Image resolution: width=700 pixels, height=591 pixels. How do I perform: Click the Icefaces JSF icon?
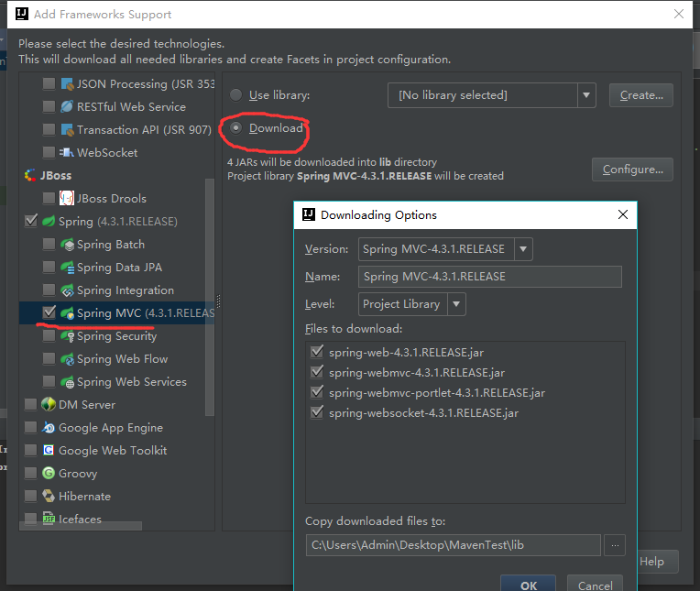pyautogui.click(x=49, y=519)
